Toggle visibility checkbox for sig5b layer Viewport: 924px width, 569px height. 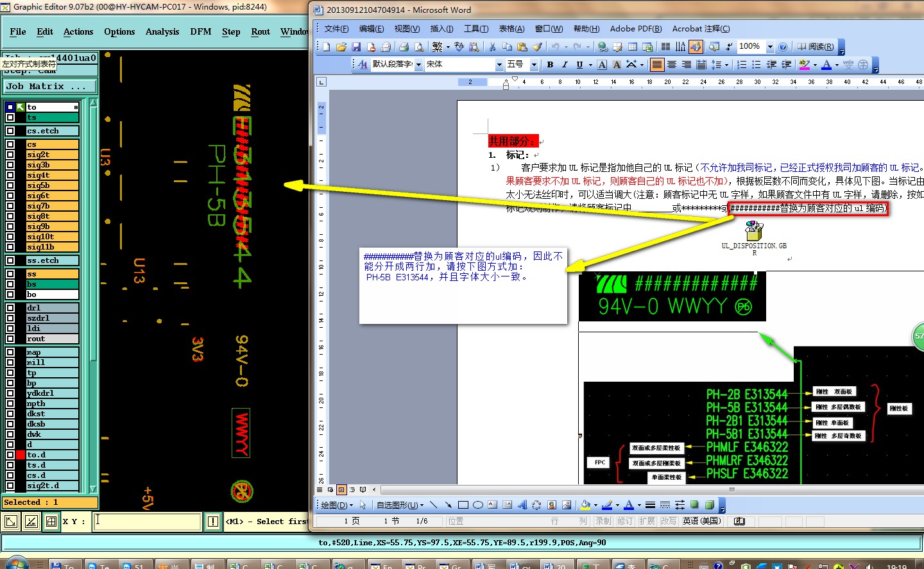(10, 185)
